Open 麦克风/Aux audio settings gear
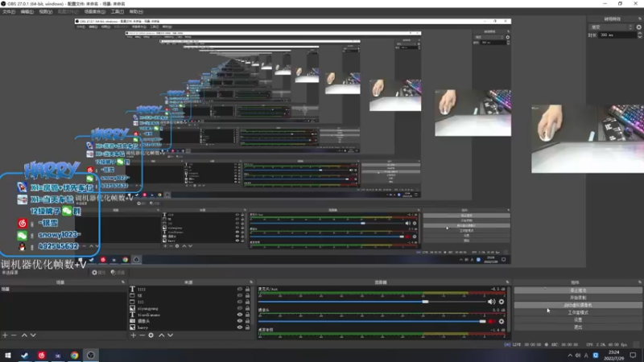 [501, 302]
